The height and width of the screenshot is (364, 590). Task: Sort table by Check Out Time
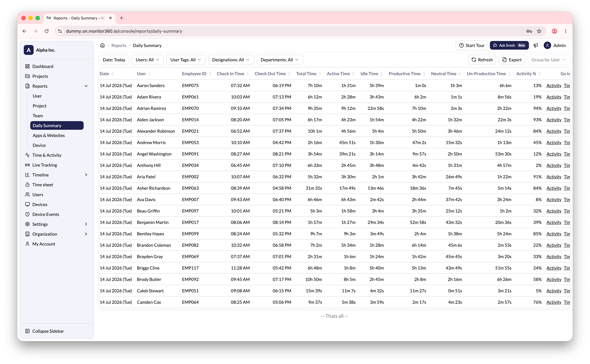coord(289,74)
